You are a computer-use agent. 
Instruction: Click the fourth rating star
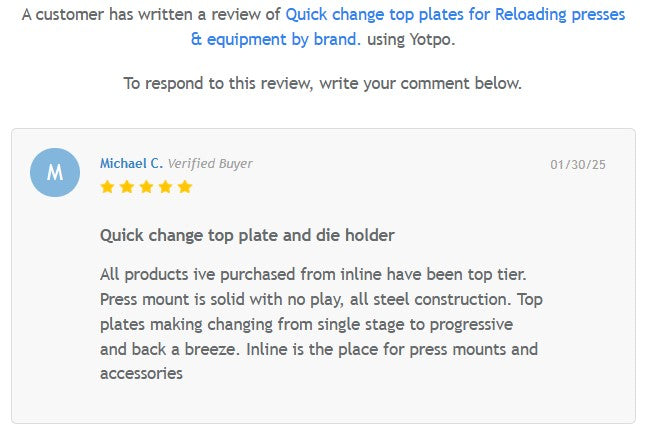(165, 187)
